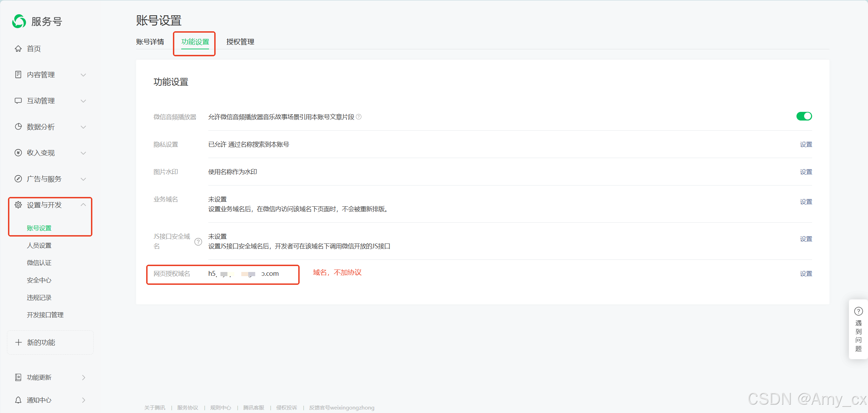Open 违规记录 in the sidebar
The height and width of the screenshot is (413, 868).
coord(39,298)
